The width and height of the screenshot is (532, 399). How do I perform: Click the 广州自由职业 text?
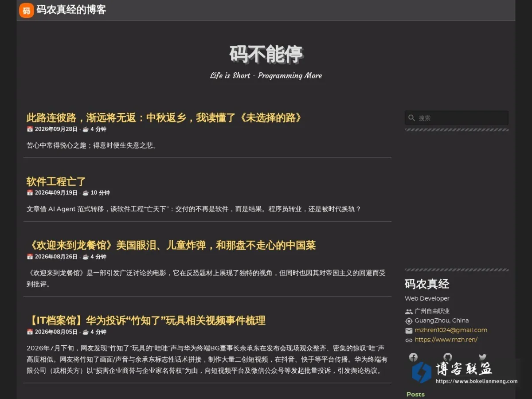coord(432,311)
